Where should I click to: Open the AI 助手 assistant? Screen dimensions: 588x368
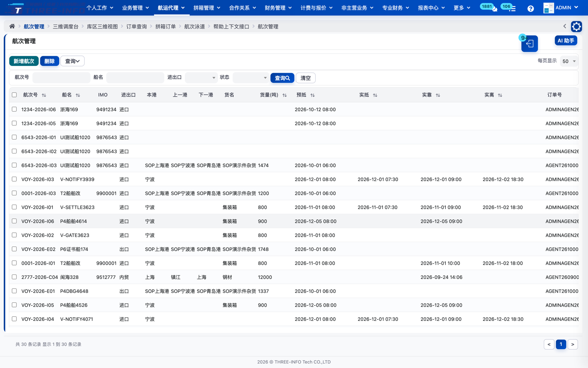(x=566, y=40)
